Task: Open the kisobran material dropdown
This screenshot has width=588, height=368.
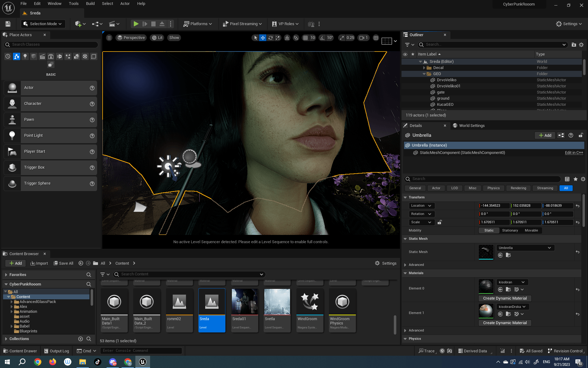Action: (x=512, y=282)
